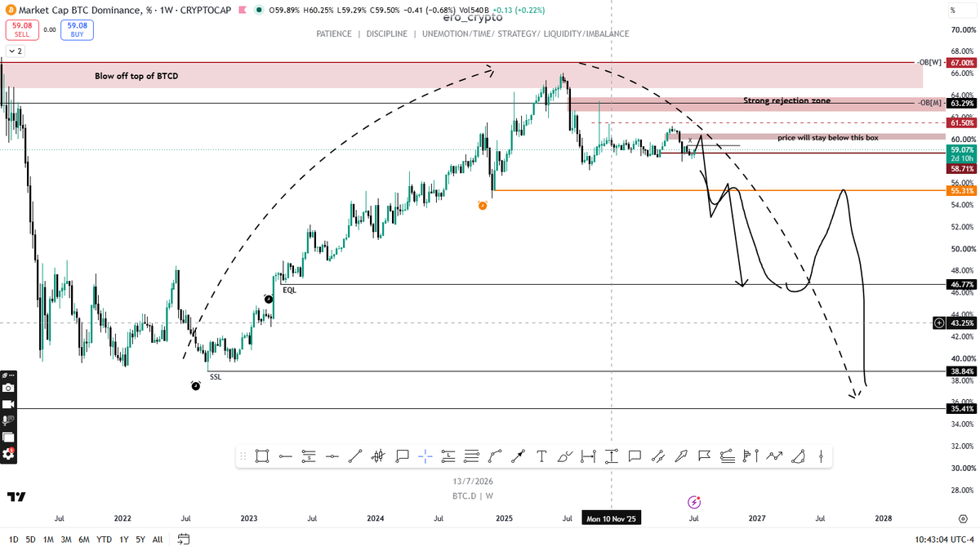Select the Arrow marker tool
980x551 pixels.
(681, 456)
